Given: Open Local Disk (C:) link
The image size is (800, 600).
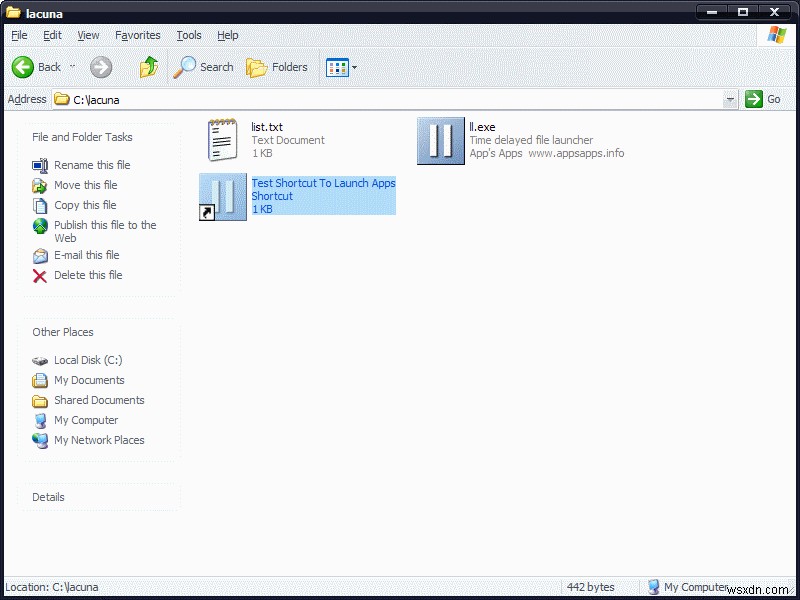Looking at the screenshot, I should (88, 360).
